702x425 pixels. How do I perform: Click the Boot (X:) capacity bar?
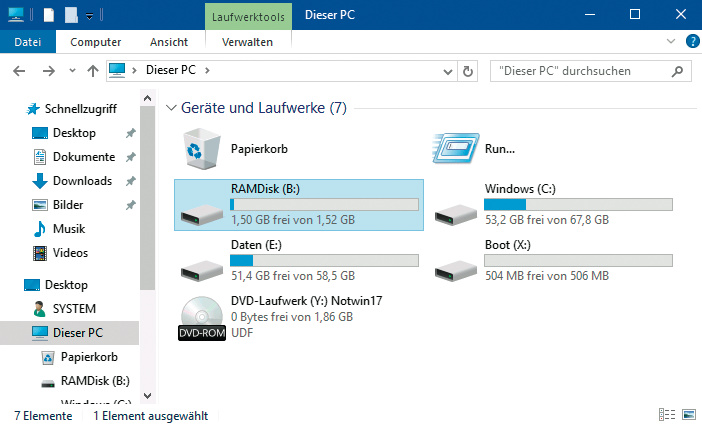[578, 260]
